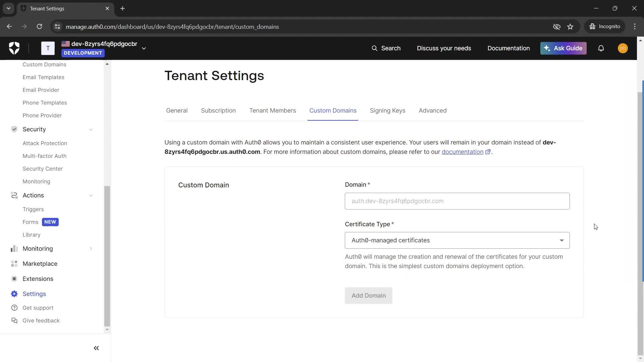Open Forms under Actions
Image resolution: width=644 pixels, height=362 pixels.
point(30,222)
